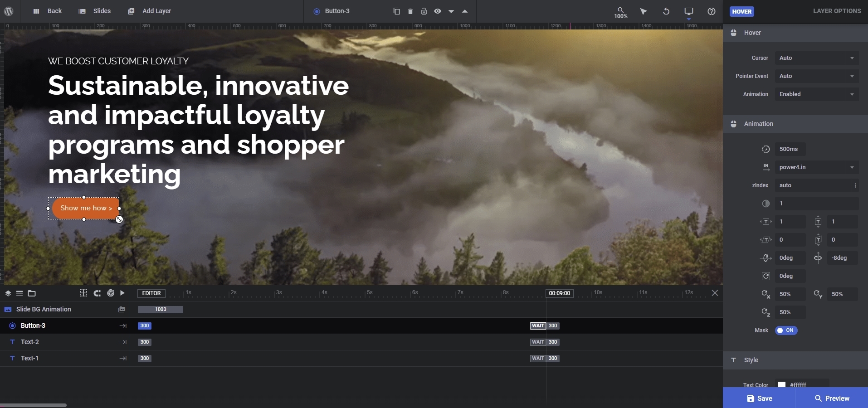Save the slide
Screen dimensions: 868x408
click(759, 398)
